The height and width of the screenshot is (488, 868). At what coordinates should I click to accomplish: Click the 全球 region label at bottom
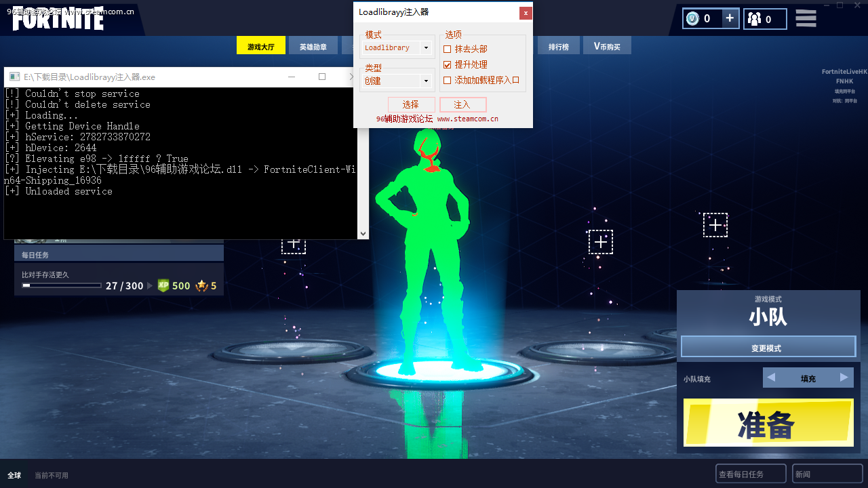[14, 475]
